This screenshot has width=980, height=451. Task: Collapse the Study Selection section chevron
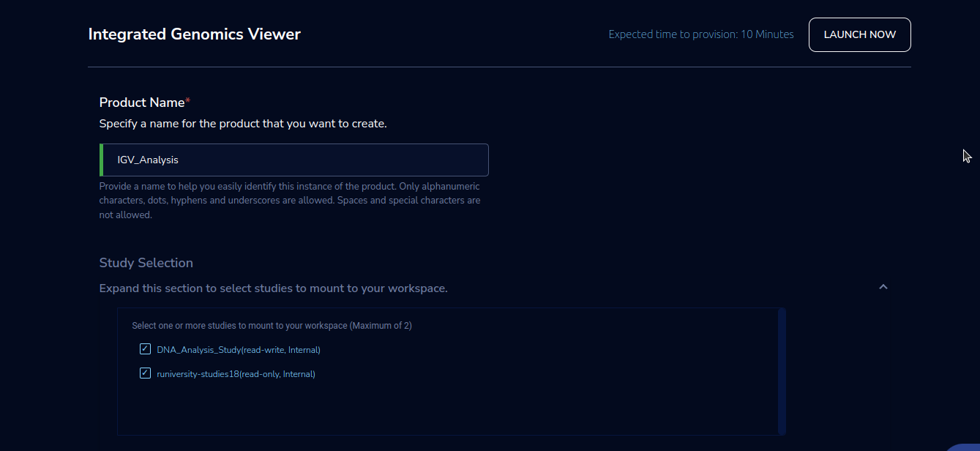point(883,287)
